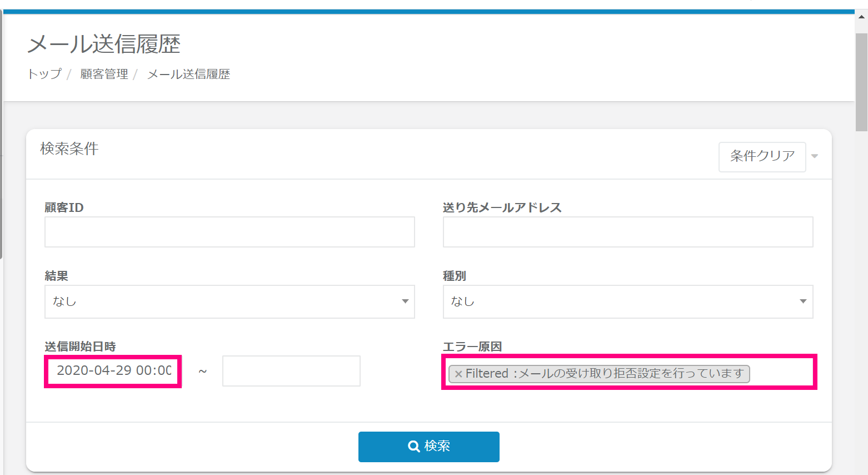Click the 条件クリア button
This screenshot has height=475, width=868.
tap(762, 156)
